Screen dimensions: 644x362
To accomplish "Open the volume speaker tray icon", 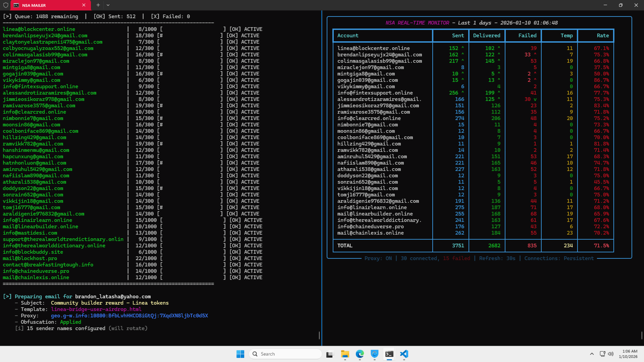I will point(611,354).
